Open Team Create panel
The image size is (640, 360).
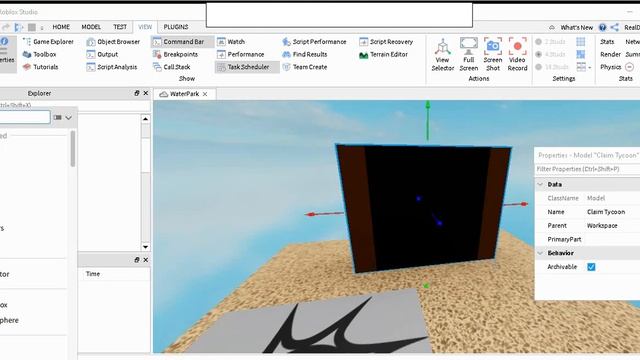304,67
